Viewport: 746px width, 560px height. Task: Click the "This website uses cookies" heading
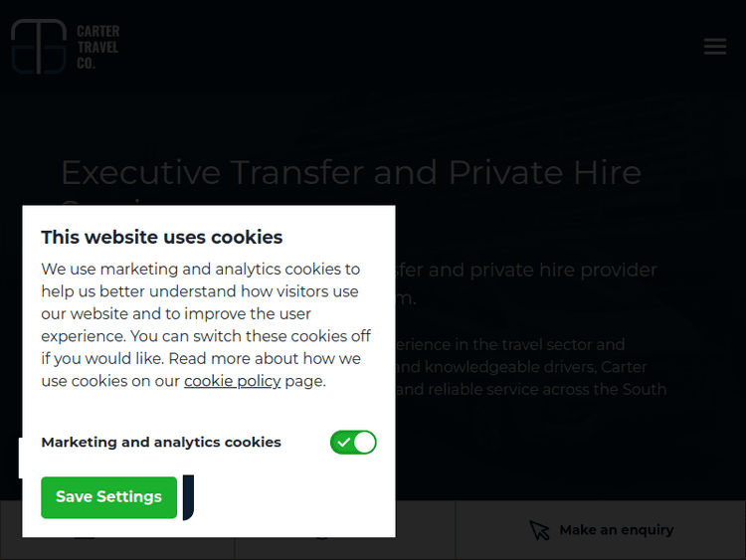tap(161, 237)
